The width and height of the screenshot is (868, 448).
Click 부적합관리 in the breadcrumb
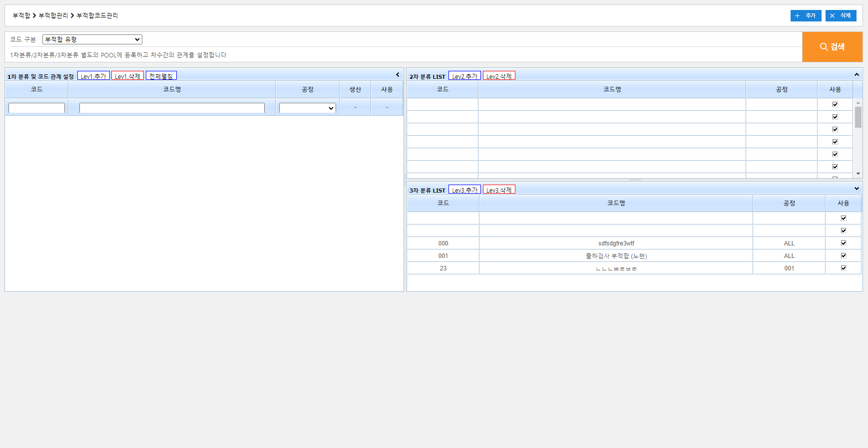tap(53, 16)
